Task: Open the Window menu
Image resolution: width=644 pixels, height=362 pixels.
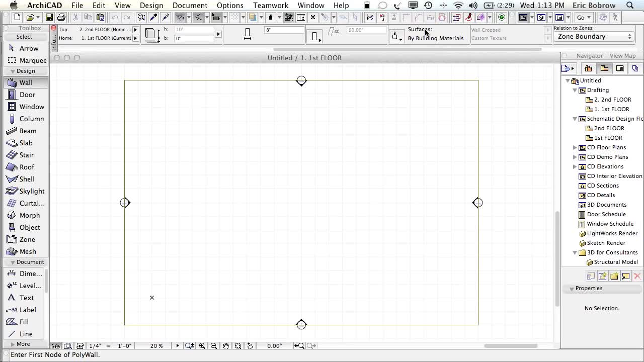Action: (x=311, y=6)
